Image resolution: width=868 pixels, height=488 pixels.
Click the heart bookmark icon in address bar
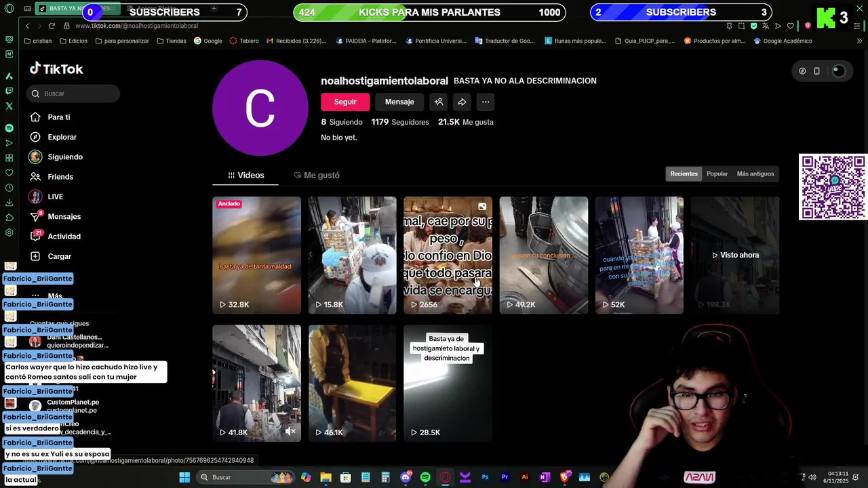pyautogui.click(x=790, y=26)
